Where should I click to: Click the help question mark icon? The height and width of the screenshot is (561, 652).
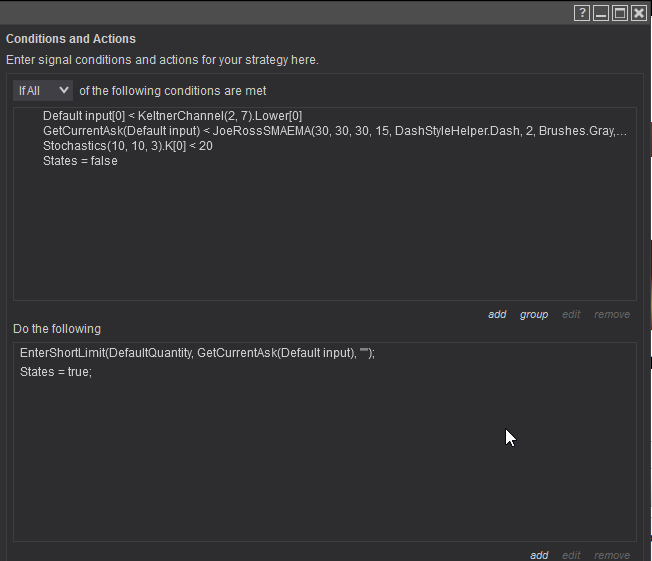[582, 13]
